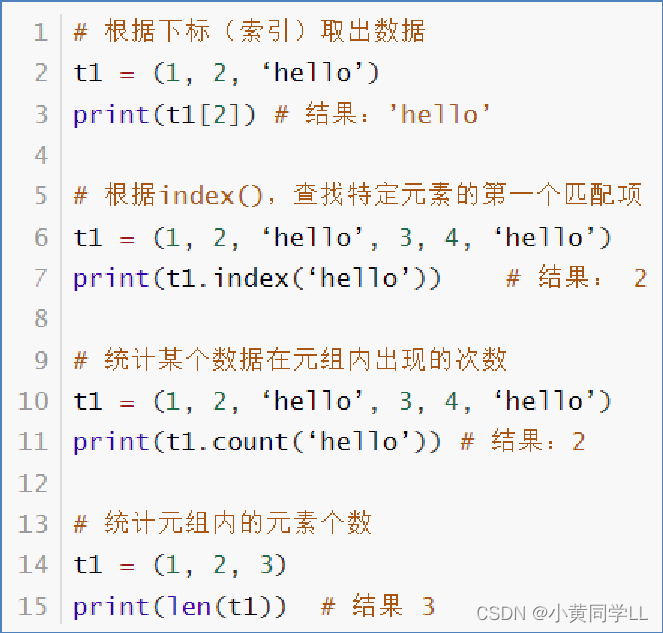The width and height of the screenshot is (663, 633).
Task: Click the t1 assignment on line 6
Action: point(342,237)
